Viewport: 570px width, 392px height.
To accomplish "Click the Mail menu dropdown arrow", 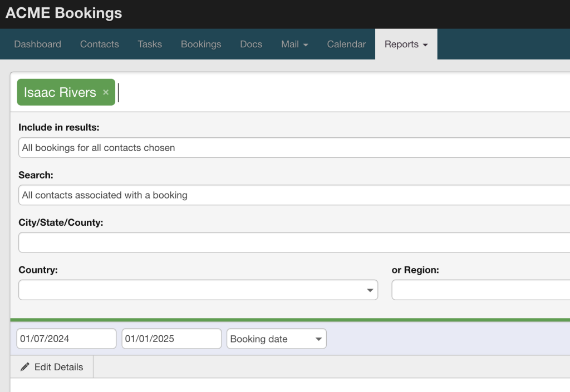I will click(x=305, y=44).
